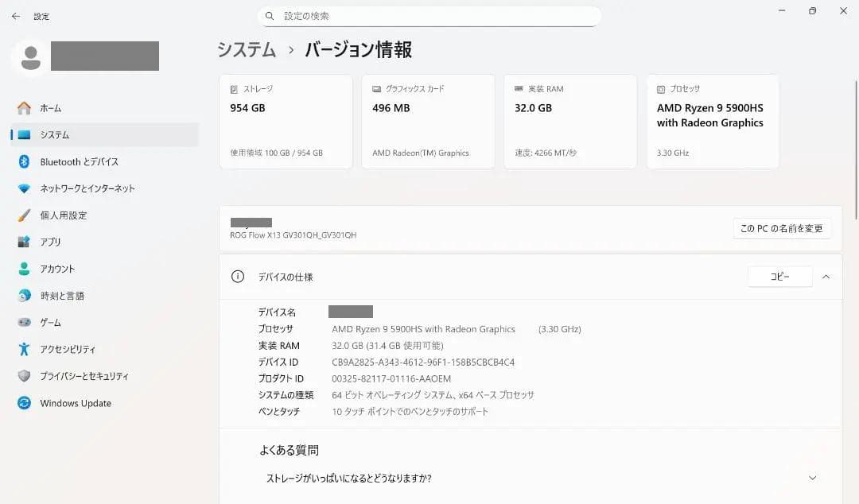This screenshot has width=859, height=504.
Task: Click the このPCの名前を変更 button
Action: tap(782, 228)
